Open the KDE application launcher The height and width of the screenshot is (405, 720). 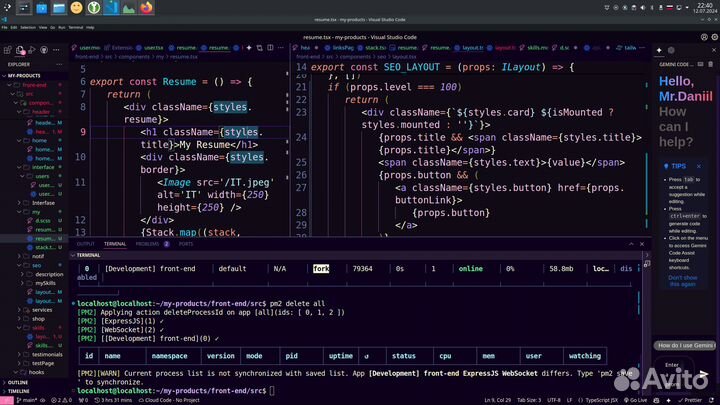click(x=7, y=7)
